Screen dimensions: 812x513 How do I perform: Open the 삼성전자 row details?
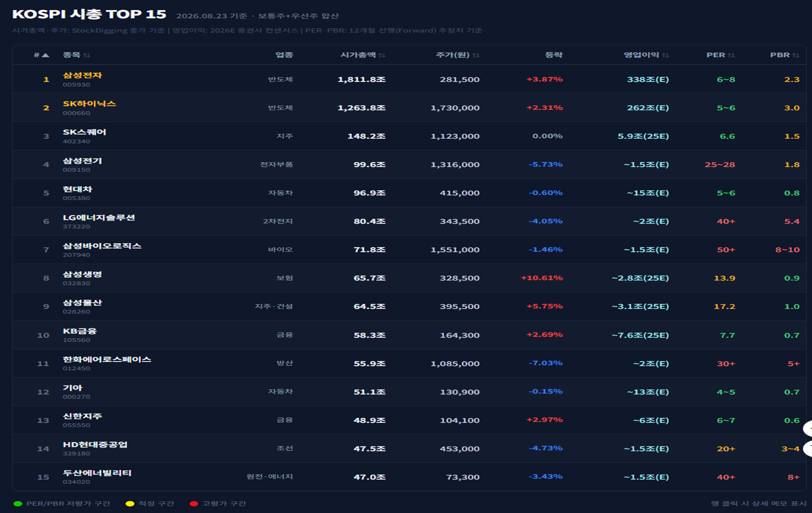pyautogui.click(x=409, y=79)
